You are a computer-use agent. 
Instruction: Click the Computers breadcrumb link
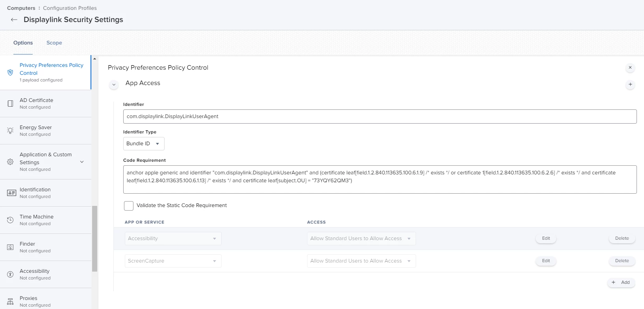tap(21, 8)
